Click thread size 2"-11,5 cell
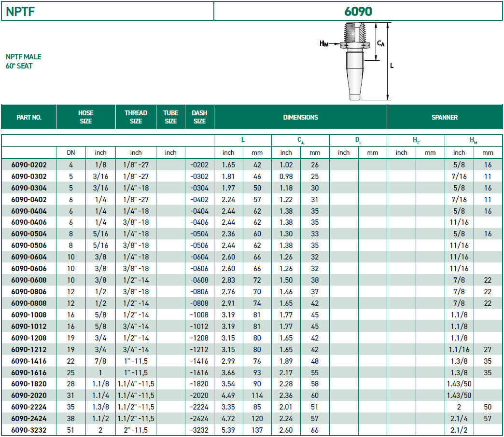 click(x=136, y=430)
